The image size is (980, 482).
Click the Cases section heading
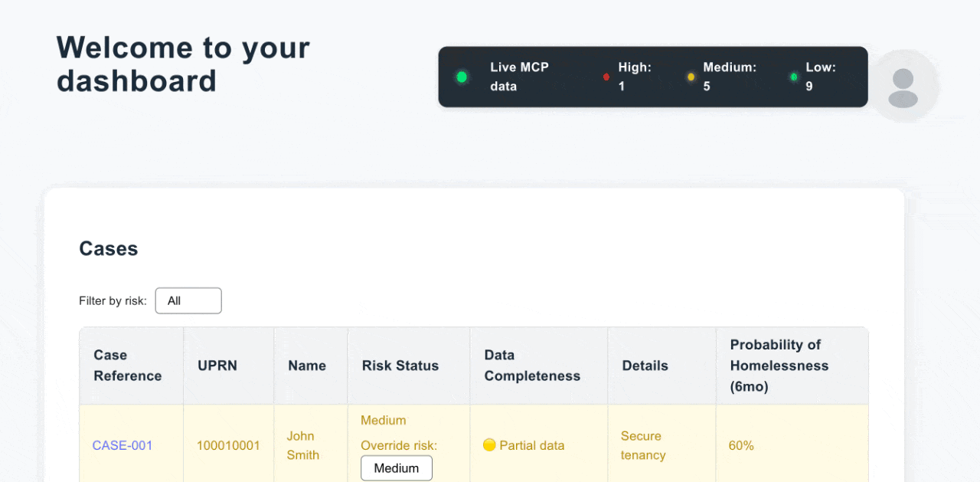pos(108,248)
